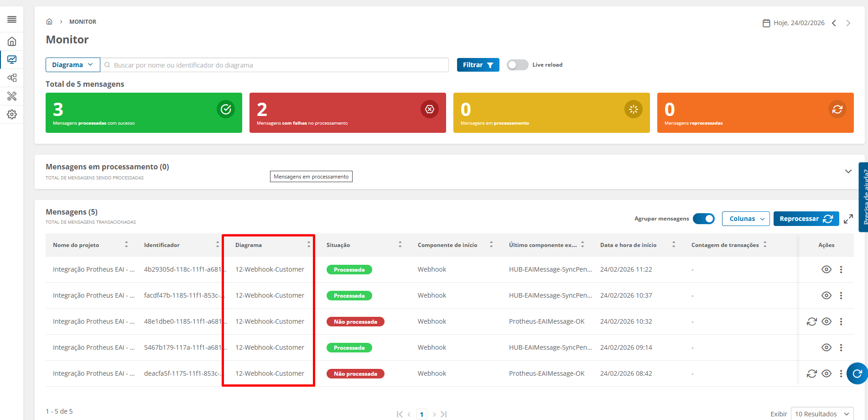View details of 10:37 message

(x=826, y=295)
